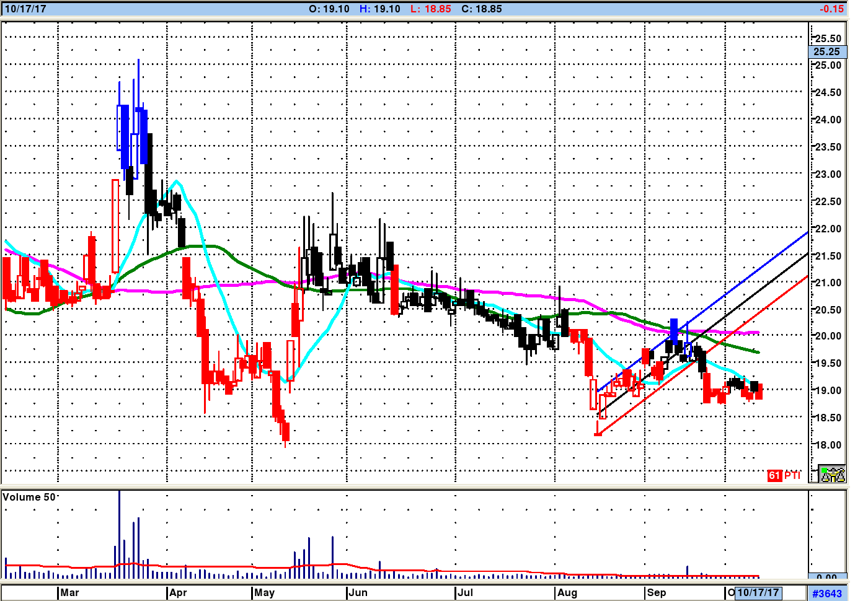
Task: Click the Open value 19.10 in header
Action: click(x=329, y=9)
